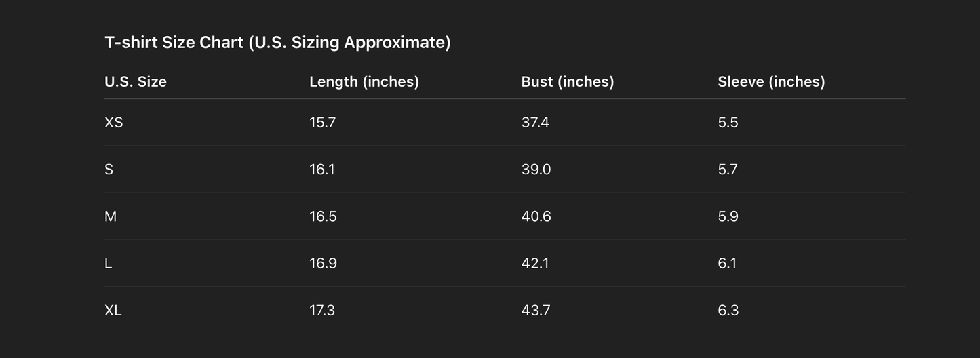Select the 17.3 length value for XL
The image size is (980, 358).
pyautogui.click(x=322, y=311)
